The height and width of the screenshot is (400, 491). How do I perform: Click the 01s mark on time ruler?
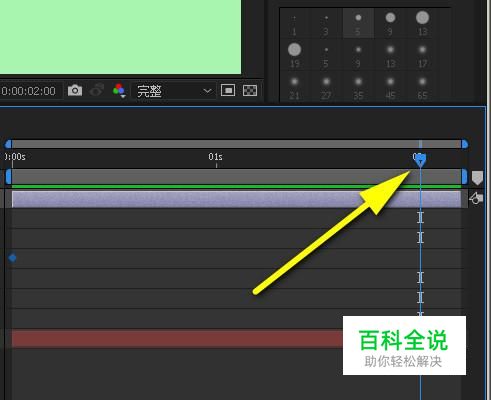coord(216,157)
